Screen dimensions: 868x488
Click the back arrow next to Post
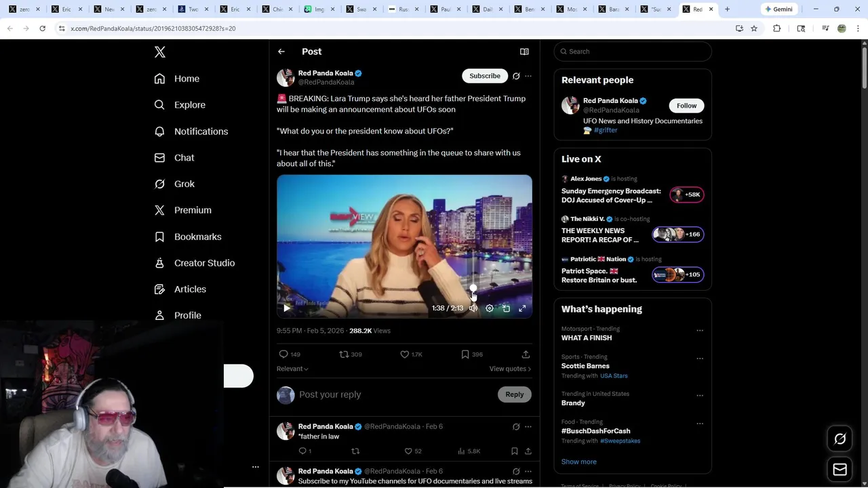[281, 52]
